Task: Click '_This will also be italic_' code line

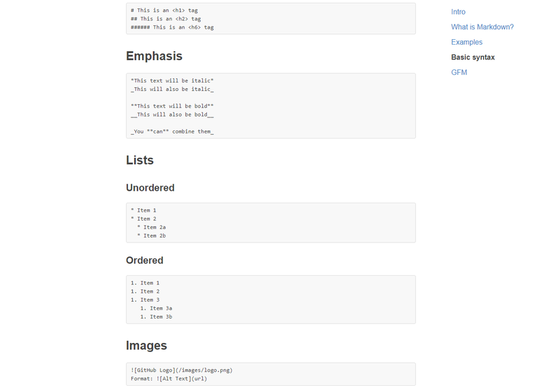Action: tap(172, 89)
